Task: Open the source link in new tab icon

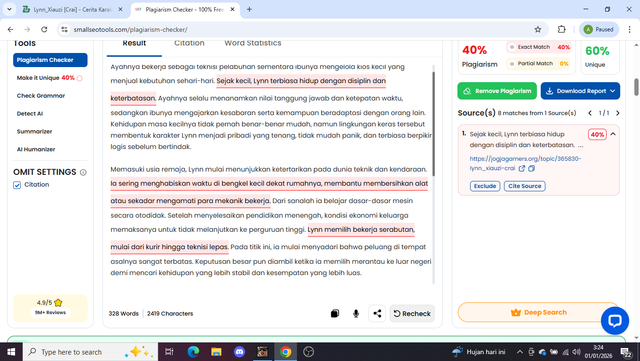Action: [522, 168]
